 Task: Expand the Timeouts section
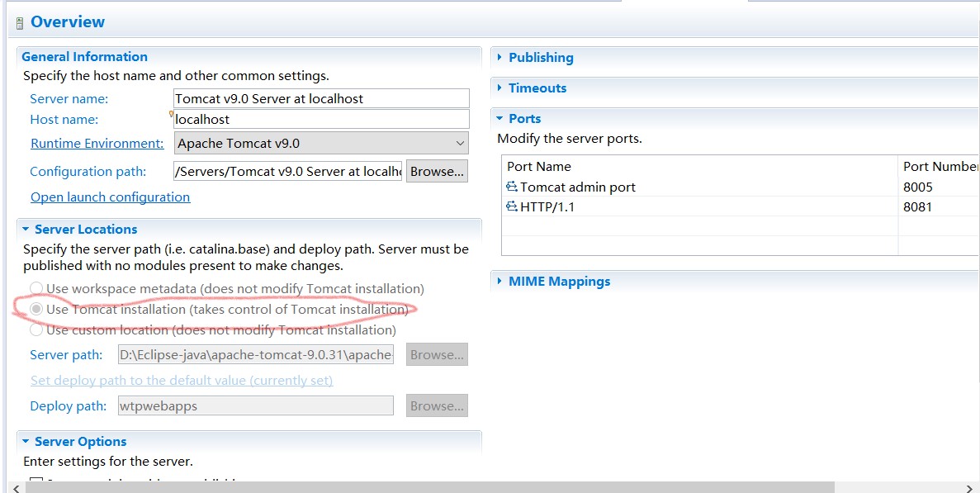click(499, 88)
